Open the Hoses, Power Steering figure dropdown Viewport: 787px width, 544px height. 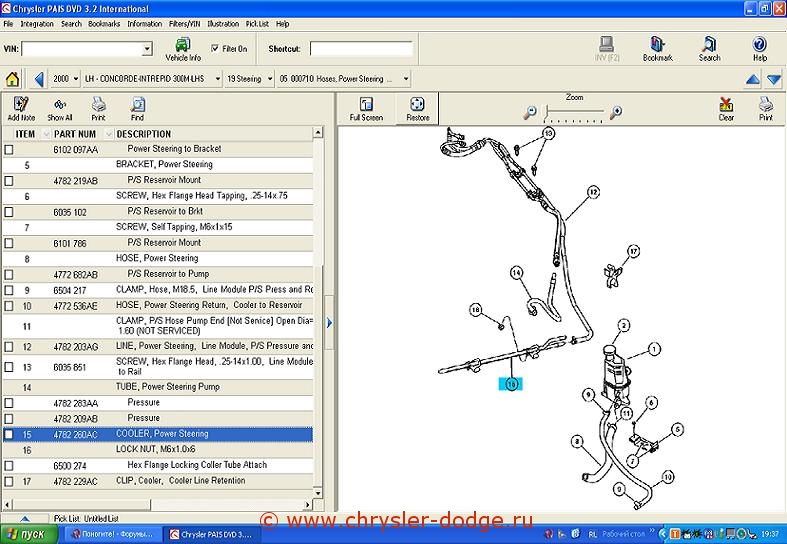[x=406, y=79]
